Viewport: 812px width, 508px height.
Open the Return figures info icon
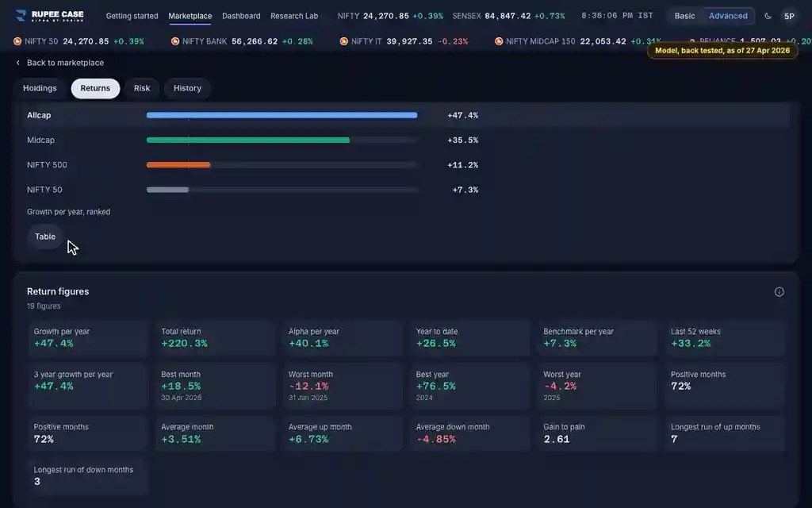coord(779,292)
